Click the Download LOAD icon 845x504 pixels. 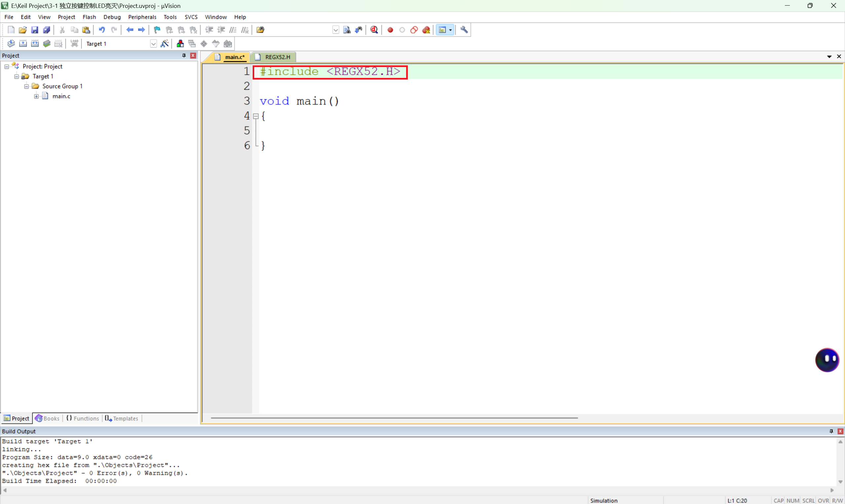[x=74, y=44]
